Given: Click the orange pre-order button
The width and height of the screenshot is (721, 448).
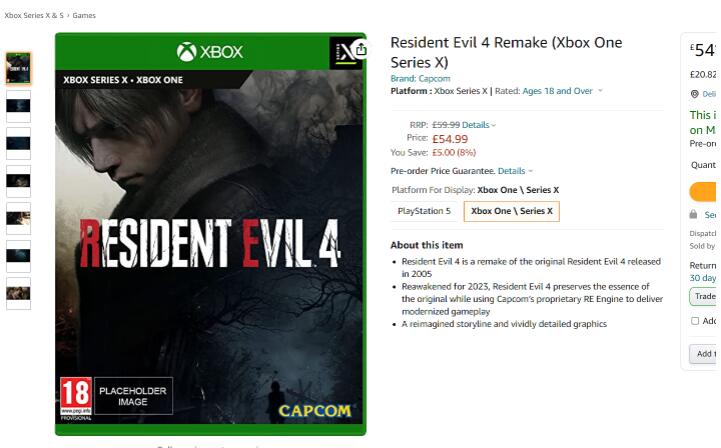Looking at the screenshot, I should 703,192.
